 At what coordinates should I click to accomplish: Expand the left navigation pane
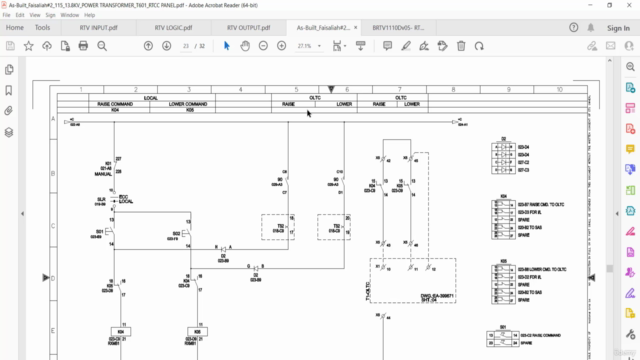(x=22, y=213)
